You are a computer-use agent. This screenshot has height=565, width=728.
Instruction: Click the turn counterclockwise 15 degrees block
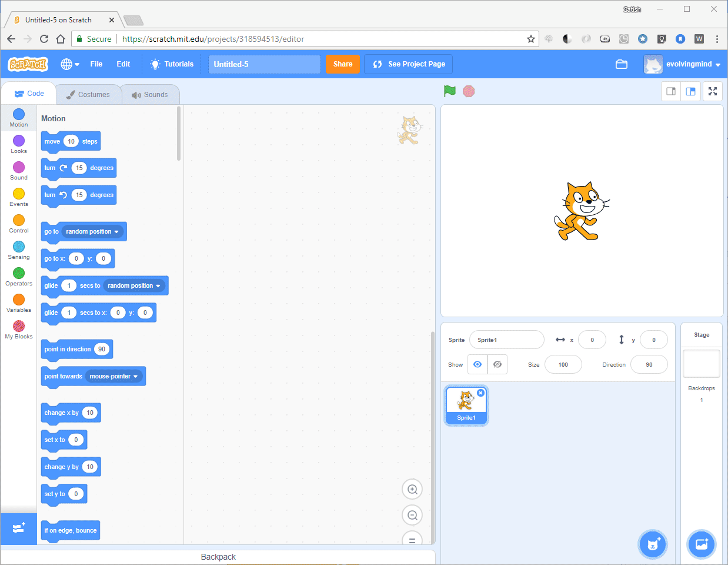tap(78, 195)
